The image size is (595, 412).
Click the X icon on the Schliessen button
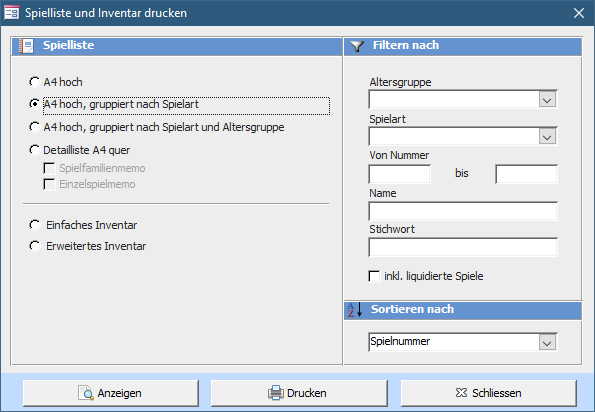coord(461,393)
